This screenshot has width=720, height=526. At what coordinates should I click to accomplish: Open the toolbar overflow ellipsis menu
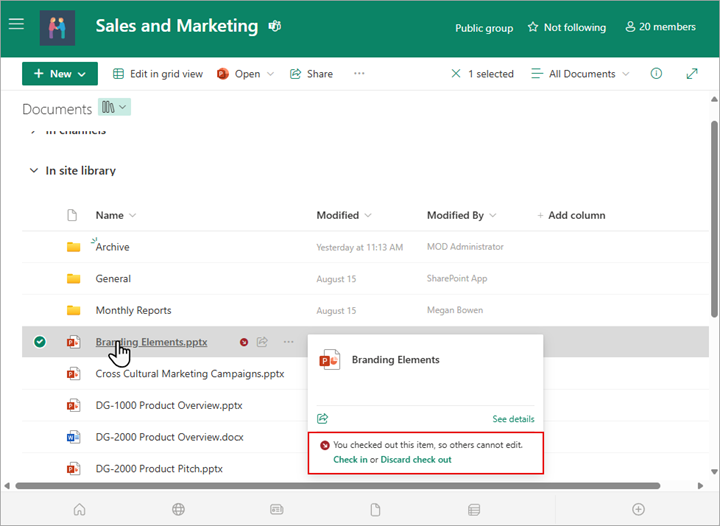359,74
